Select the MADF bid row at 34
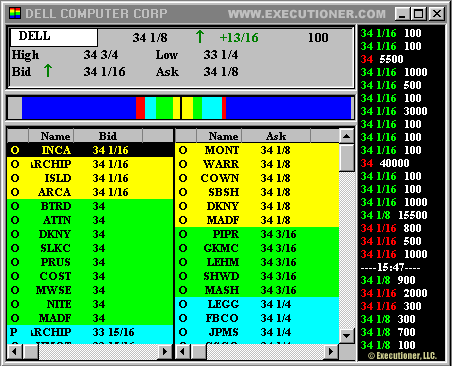 pyautogui.click(x=90, y=318)
